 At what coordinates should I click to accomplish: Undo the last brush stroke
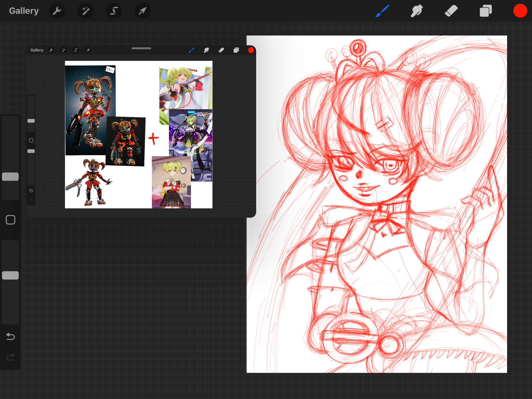[x=10, y=337]
